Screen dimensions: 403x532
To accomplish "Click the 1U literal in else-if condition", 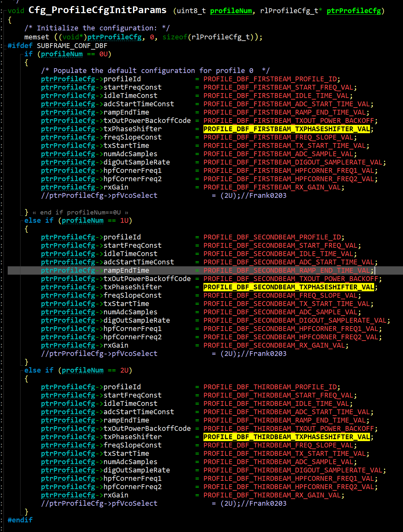I will click(124, 221).
